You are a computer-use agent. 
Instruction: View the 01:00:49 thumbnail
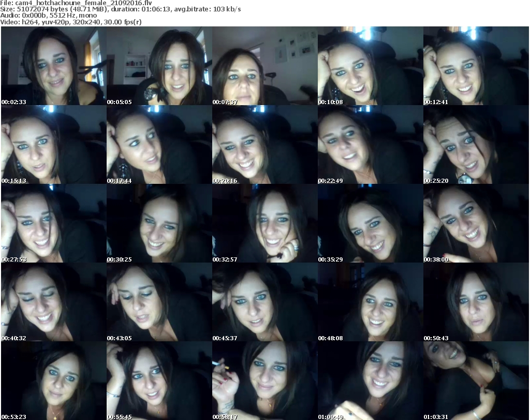[x=370, y=381]
